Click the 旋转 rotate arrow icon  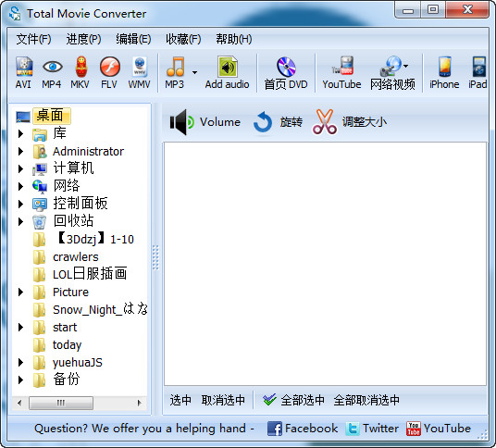pyautogui.click(x=263, y=122)
